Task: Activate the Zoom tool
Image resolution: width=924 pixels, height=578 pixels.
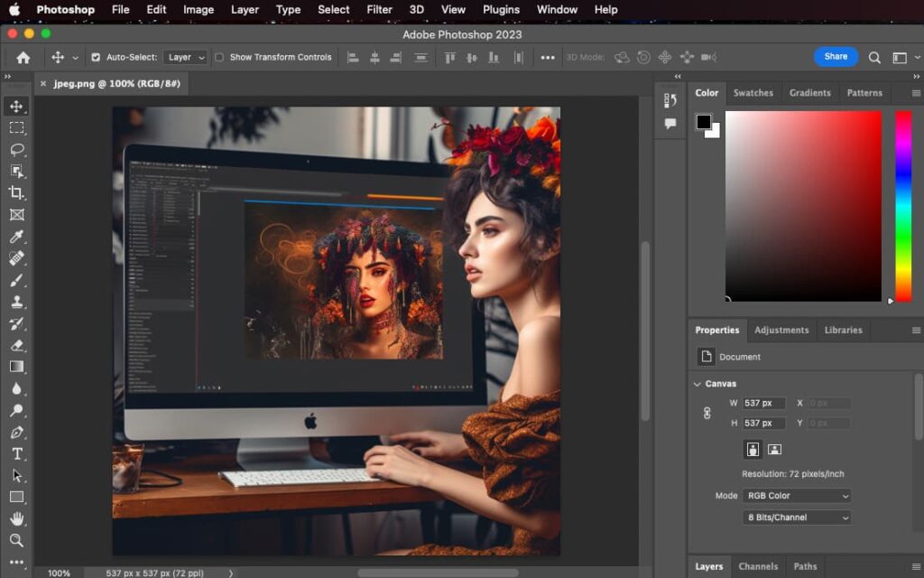Action: 17,542
